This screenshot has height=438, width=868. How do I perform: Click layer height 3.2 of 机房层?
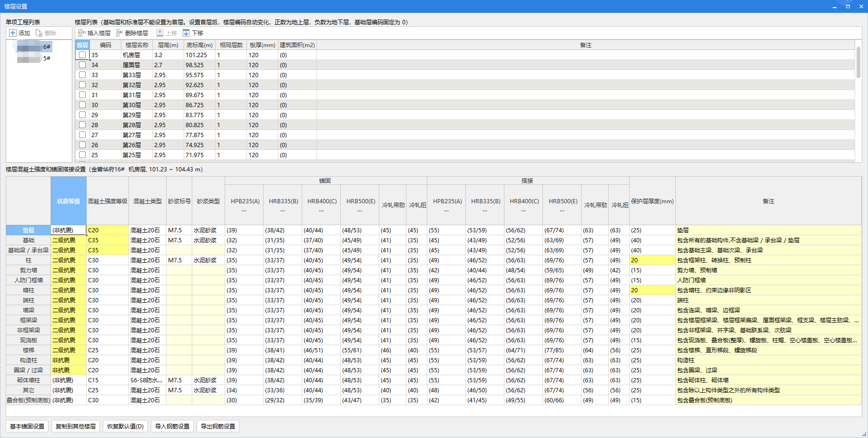coord(168,55)
